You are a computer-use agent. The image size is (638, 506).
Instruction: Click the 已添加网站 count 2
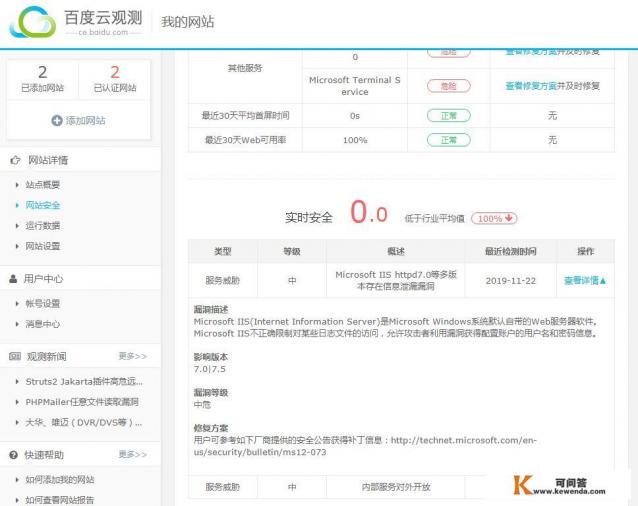click(x=43, y=72)
